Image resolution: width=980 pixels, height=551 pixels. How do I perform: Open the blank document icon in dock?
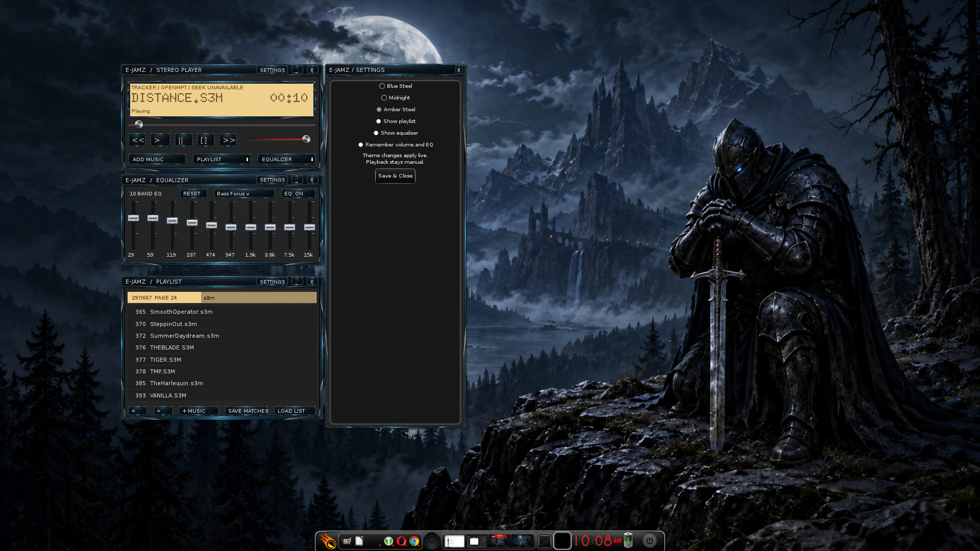click(x=359, y=541)
